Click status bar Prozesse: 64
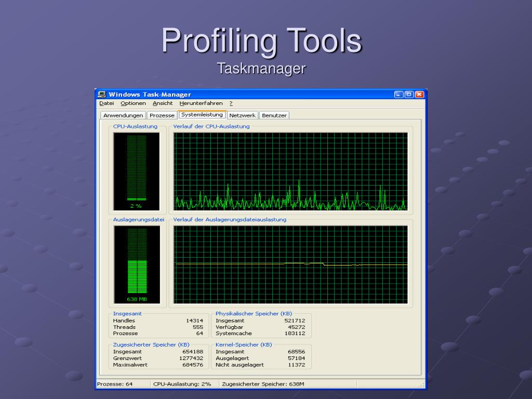The height and width of the screenshot is (399, 532). click(x=115, y=384)
